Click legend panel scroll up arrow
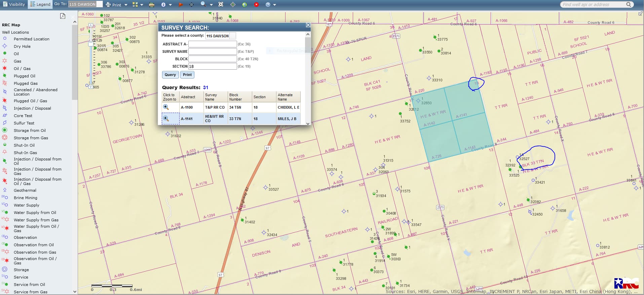Screen dimensions: 644x295 pos(75,22)
